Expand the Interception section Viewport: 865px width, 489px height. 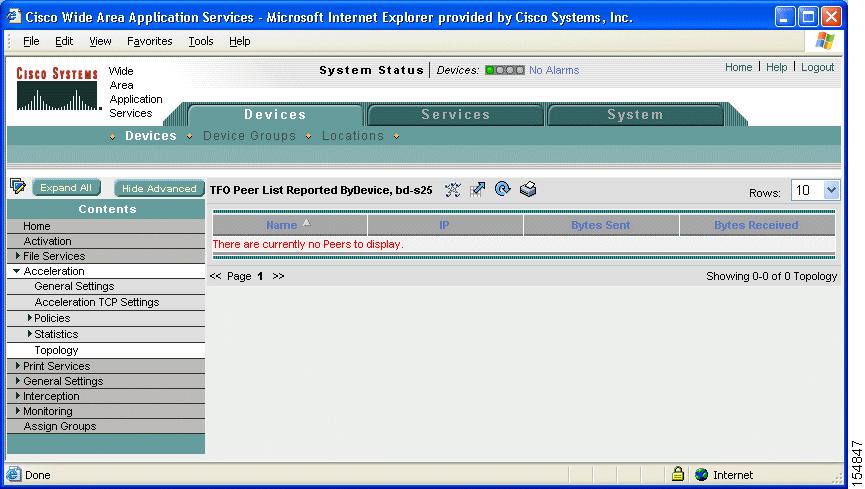pyautogui.click(x=18, y=395)
